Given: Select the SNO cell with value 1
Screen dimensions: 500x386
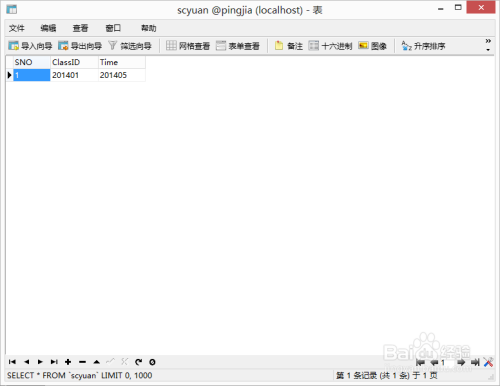Looking at the screenshot, I should click(x=32, y=75).
